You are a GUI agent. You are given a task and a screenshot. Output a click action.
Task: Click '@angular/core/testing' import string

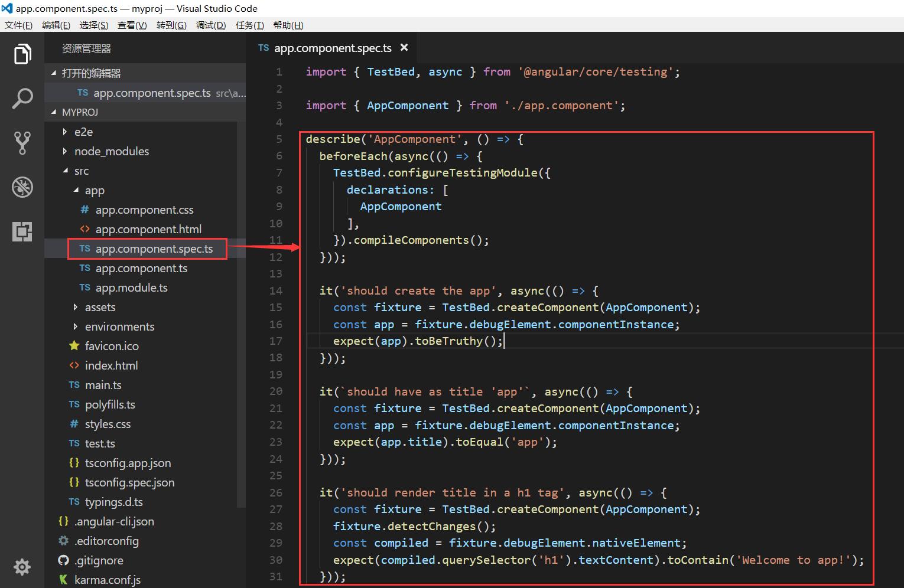pos(596,72)
